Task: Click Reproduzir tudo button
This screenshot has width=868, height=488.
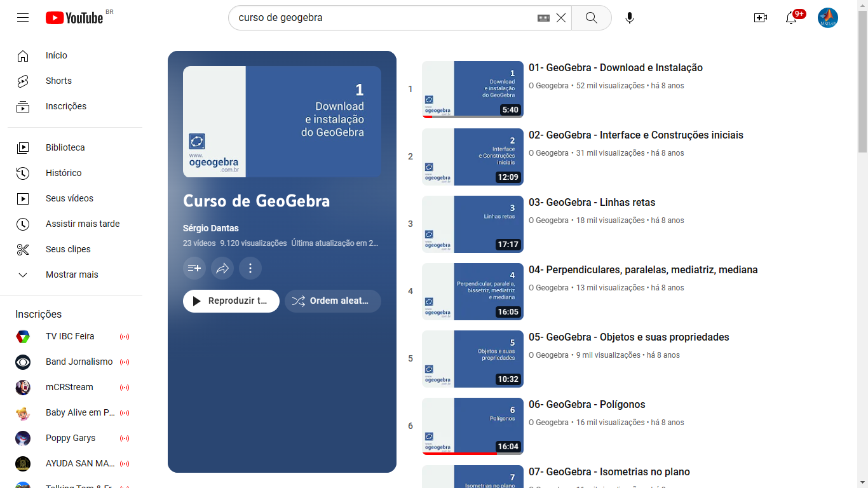Action: 231,301
